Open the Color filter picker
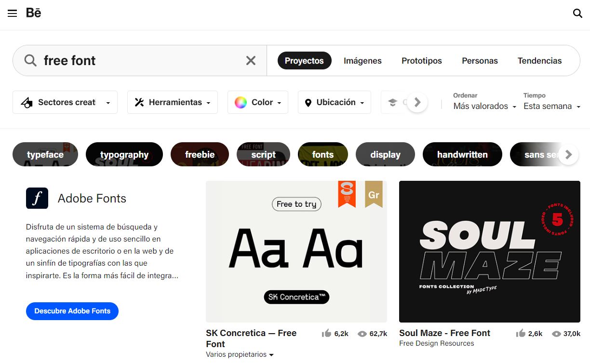Viewport: 590px width, 364px height. tap(257, 102)
